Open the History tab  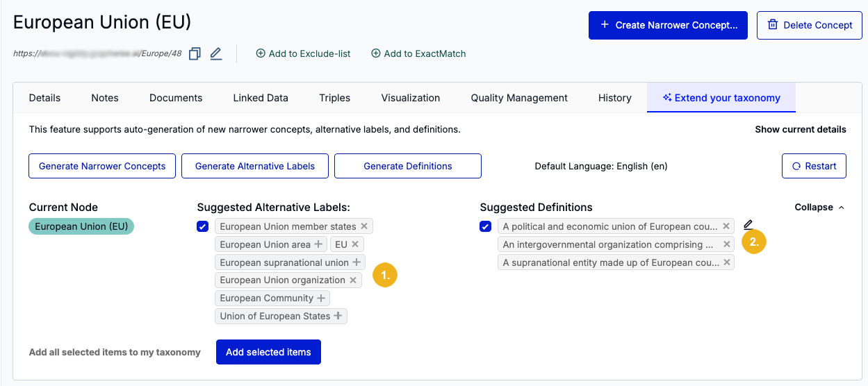(x=615, y=98)
